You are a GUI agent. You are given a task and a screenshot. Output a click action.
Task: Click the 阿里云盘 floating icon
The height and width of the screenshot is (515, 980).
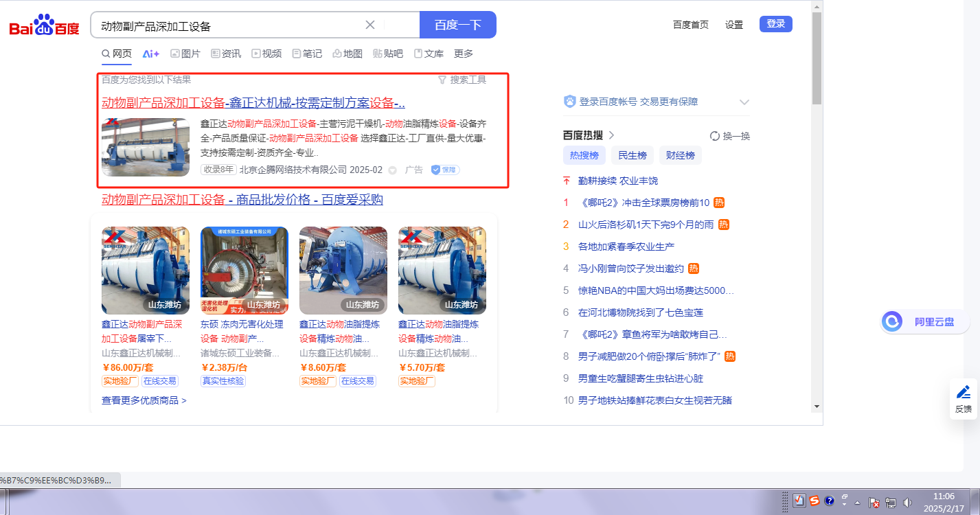[892, 321]
